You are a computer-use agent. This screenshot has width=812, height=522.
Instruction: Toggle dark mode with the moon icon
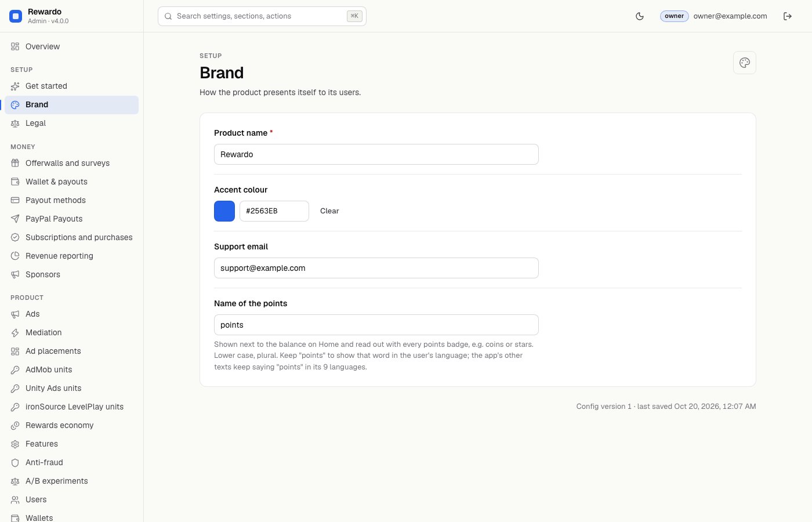(640, 16)
